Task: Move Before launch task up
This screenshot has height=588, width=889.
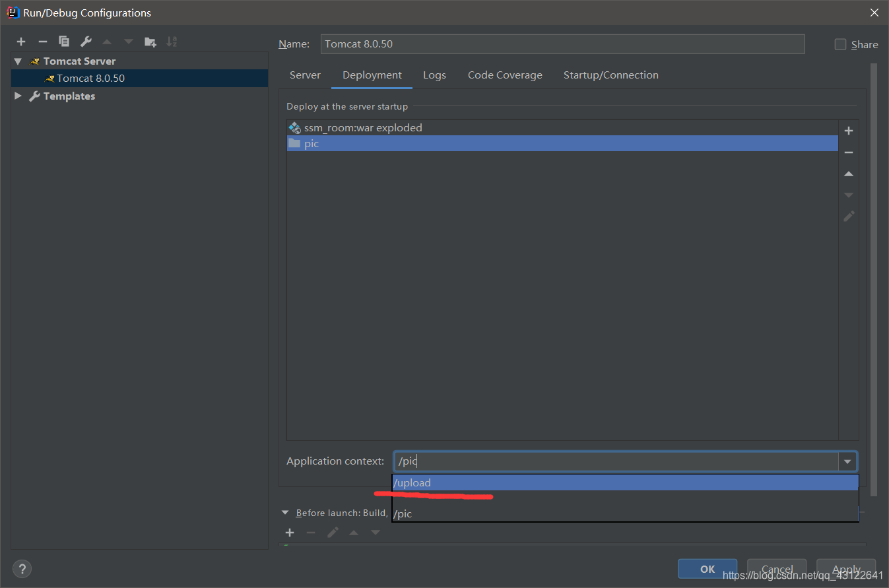Action: click(354, 533)
